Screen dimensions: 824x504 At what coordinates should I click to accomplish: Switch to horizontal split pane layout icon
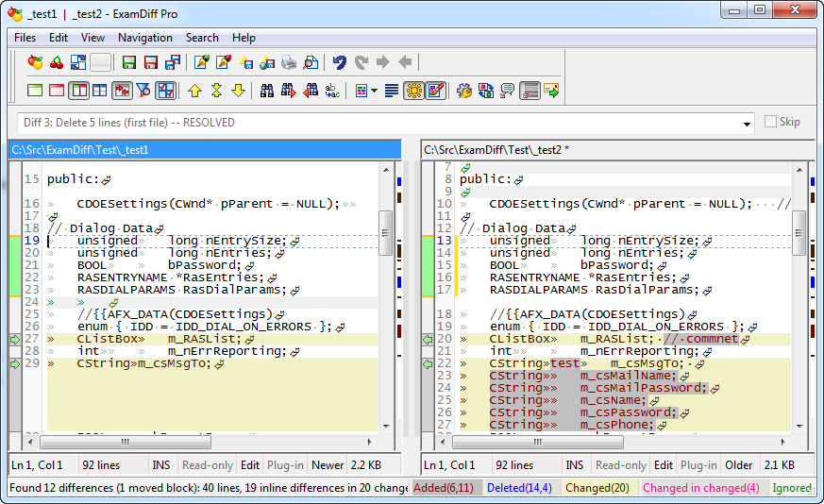point(100,91)
